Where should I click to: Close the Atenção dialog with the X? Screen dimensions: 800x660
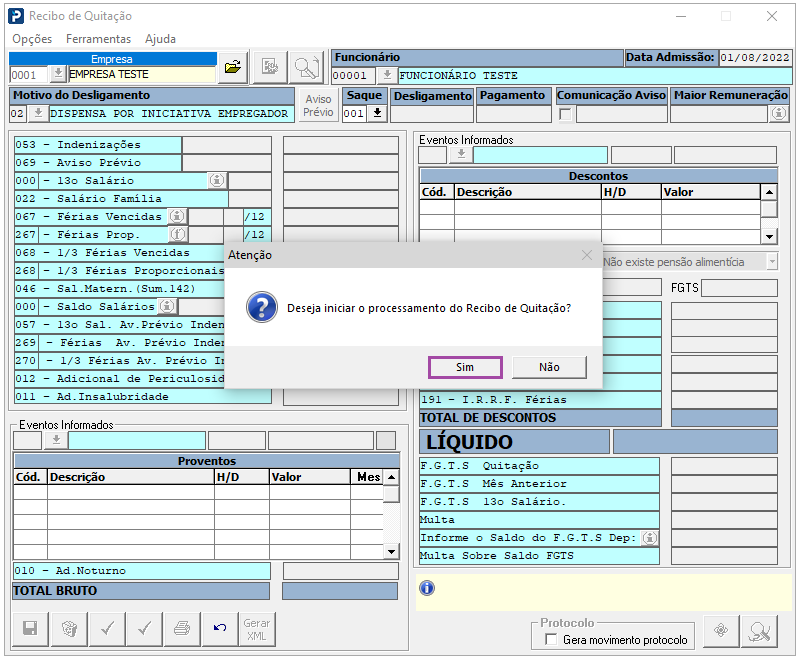(x=587, y=255)
